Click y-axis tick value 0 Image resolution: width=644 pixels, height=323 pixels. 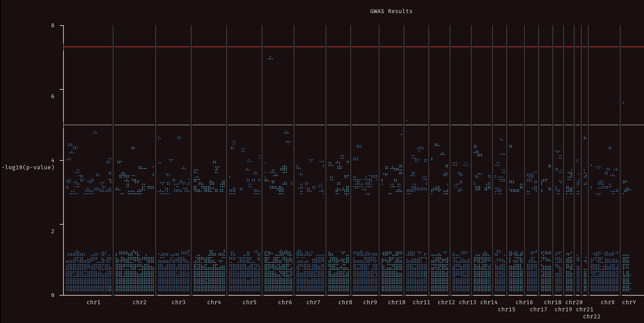[53, 295]
